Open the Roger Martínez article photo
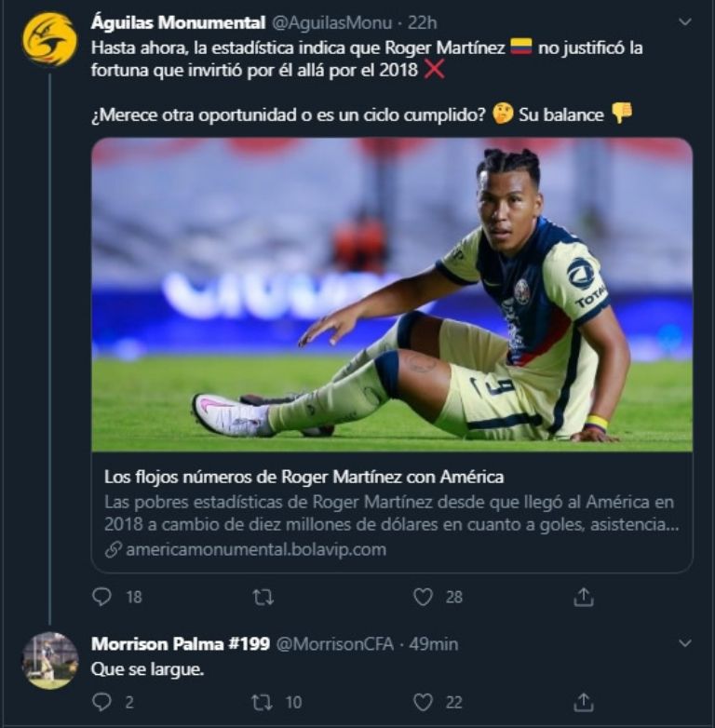The width and height of the screenshot is (715, 728). click(391, 294)
